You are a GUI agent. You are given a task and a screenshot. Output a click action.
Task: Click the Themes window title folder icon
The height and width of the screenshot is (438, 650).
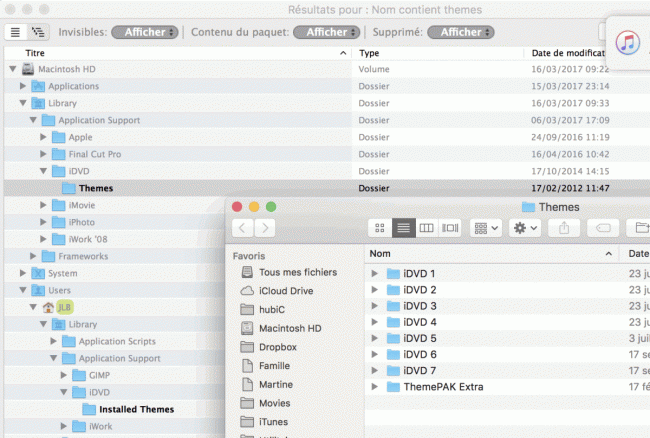(528, 207)
